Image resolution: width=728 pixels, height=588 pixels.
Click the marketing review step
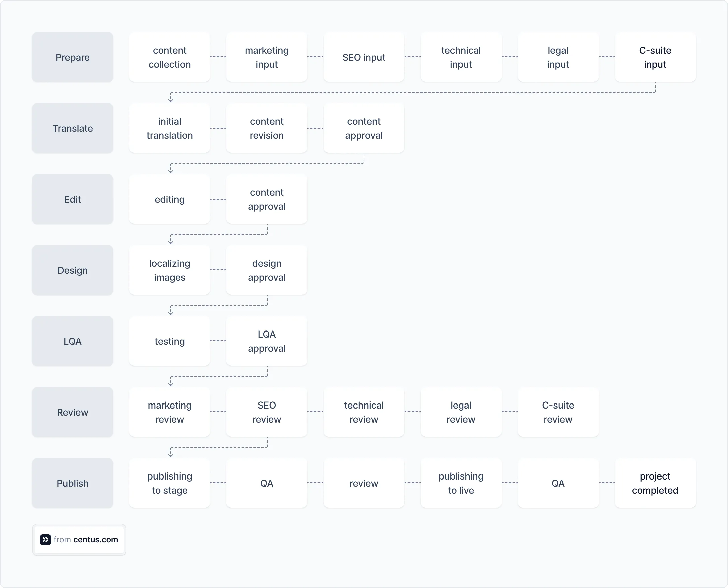[x=169, y=412]
